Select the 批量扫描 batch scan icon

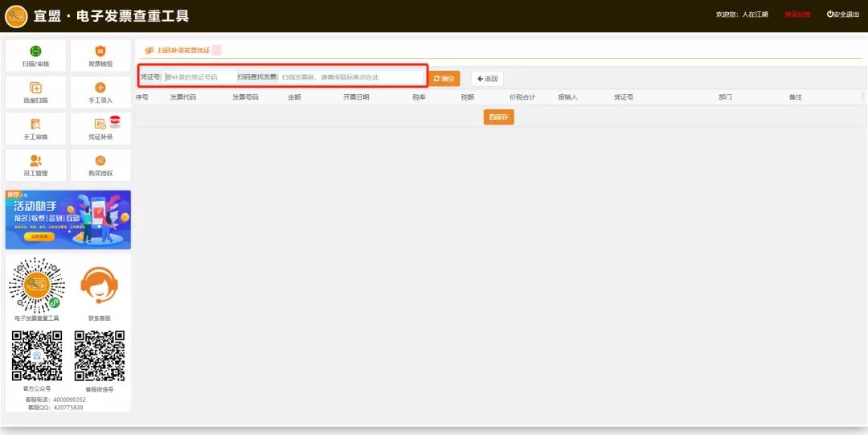(35, 92)
